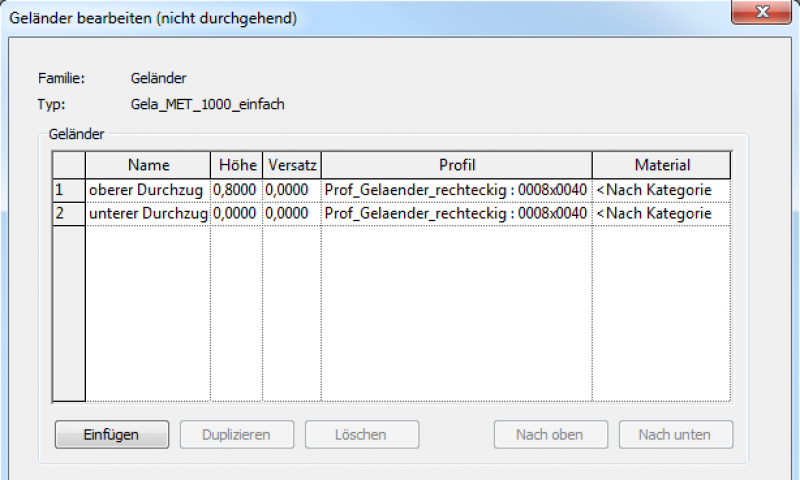Open the Profil cell of unterer Durchzug
The width and height of the screenshot is (800, 480).
point(456,214)
